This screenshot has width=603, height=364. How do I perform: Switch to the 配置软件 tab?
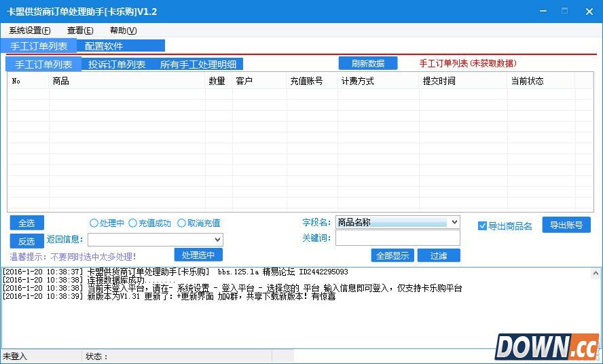pos(121,46)
